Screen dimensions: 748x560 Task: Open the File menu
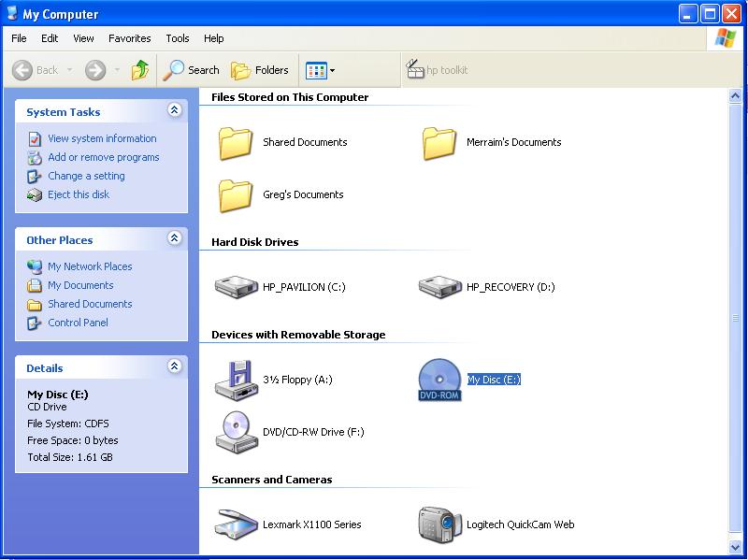19,38
